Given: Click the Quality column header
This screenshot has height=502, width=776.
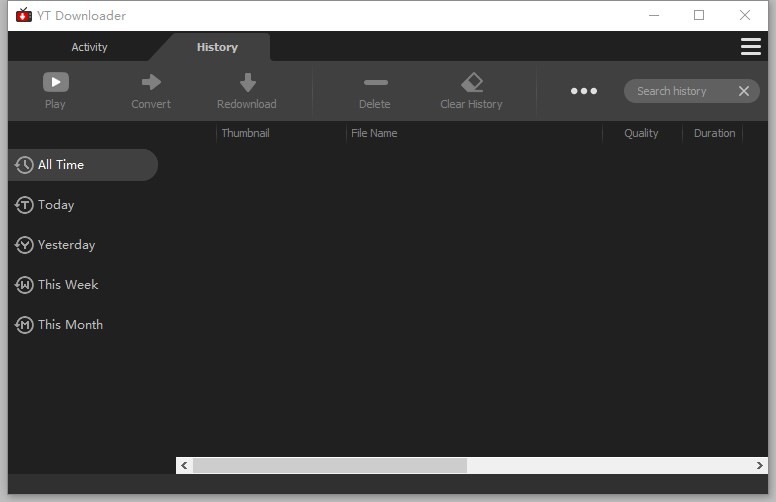Looking at the screenshot, I should 641,133.
